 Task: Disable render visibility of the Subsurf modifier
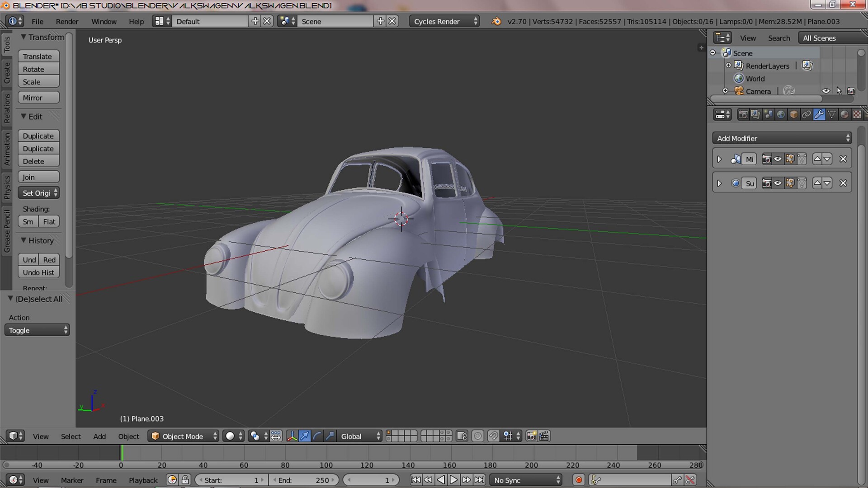[x=767, y=183]
